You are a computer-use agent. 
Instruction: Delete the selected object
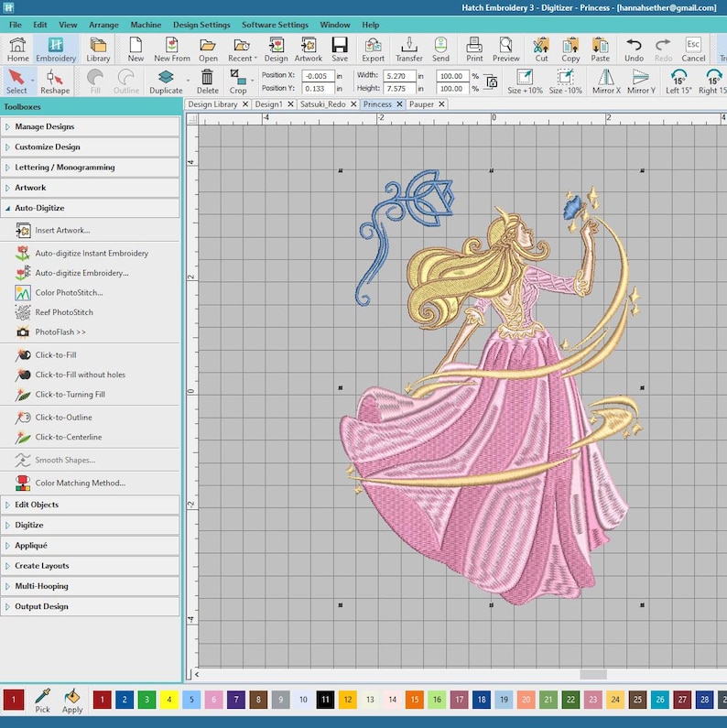point(208,81)
